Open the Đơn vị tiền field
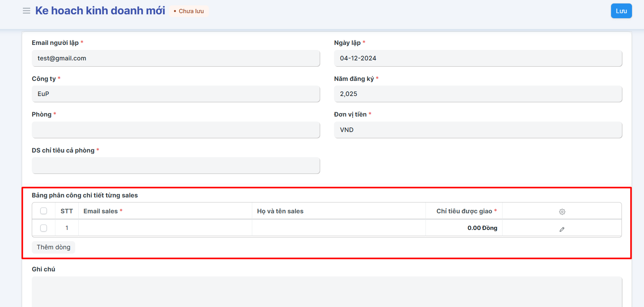 pos(478,130)
